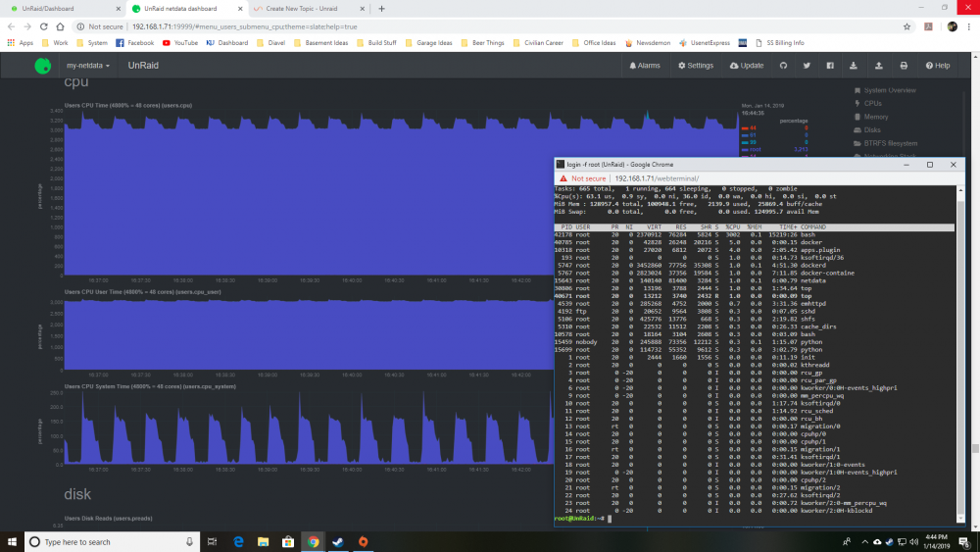Click the green netdata logo

click(x=42, y=66)
